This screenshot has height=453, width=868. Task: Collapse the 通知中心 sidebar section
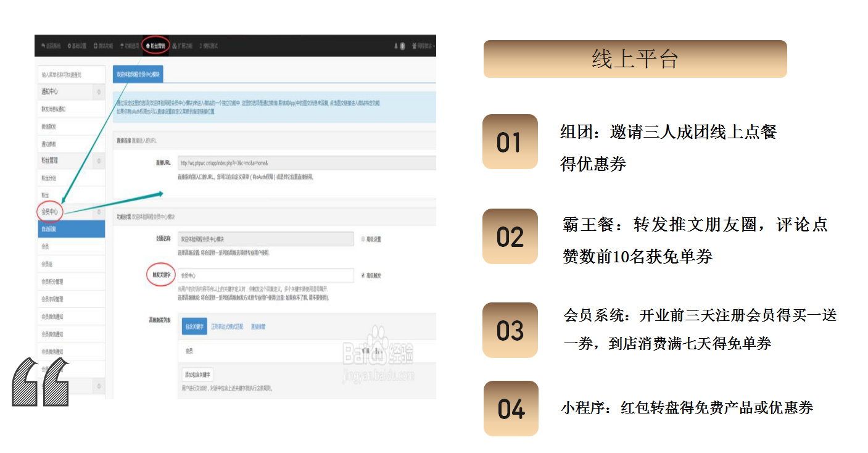[99, 92]
